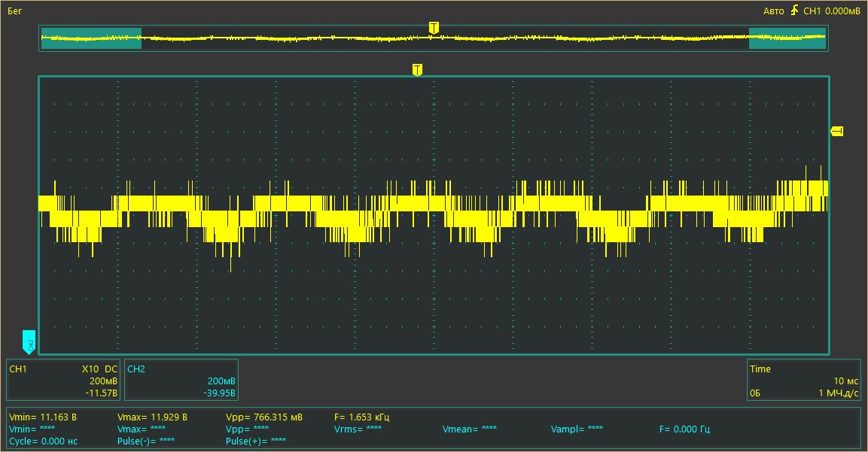
Task: Click the 10 мс time-per-division value
Action: pyautogui.click(x=846, y=381)
